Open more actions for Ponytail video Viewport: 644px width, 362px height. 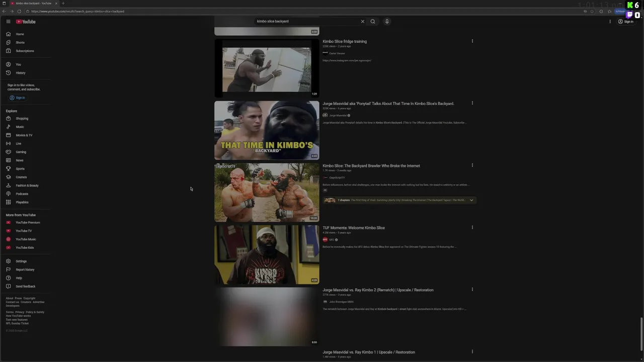coord(472,103)
